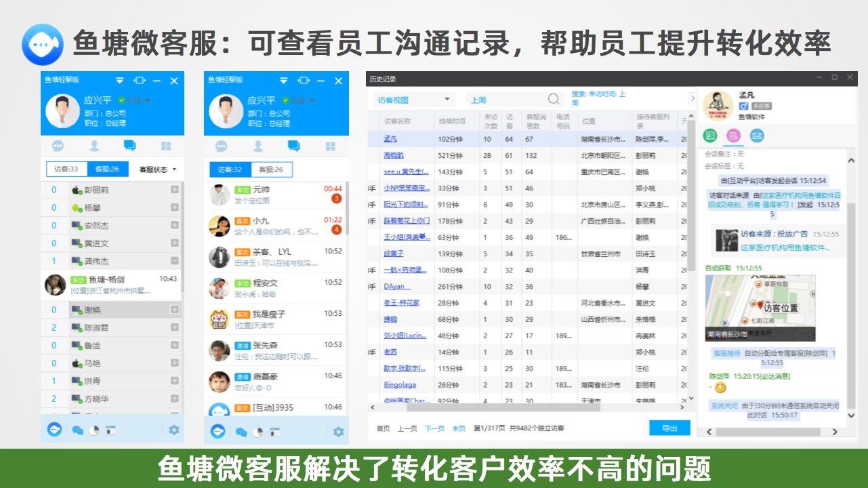Expand agent 安然杰 with the plus icon
The height and width of the screenshot is (488, 868).
(x=175, y=225)
